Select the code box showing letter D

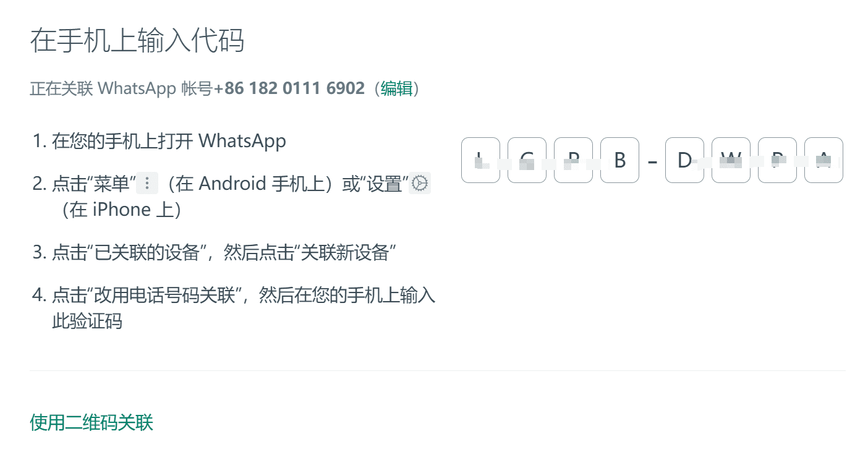[x=684, y=160]
